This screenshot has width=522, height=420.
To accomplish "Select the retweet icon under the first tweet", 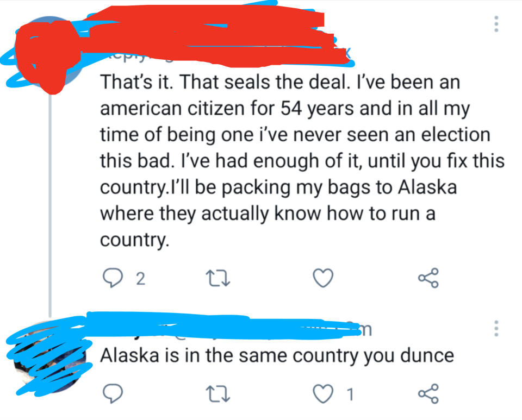I will [218, 278].
